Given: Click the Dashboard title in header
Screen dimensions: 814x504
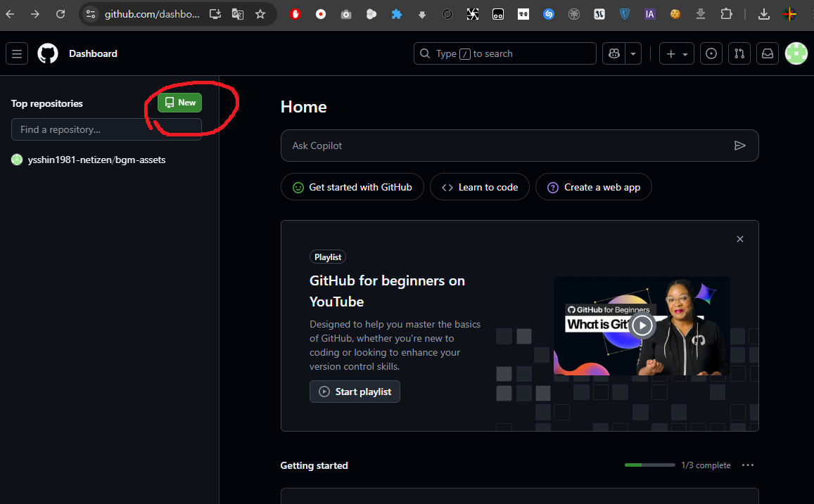Looking at the screenshot, I should pos(93,53).
